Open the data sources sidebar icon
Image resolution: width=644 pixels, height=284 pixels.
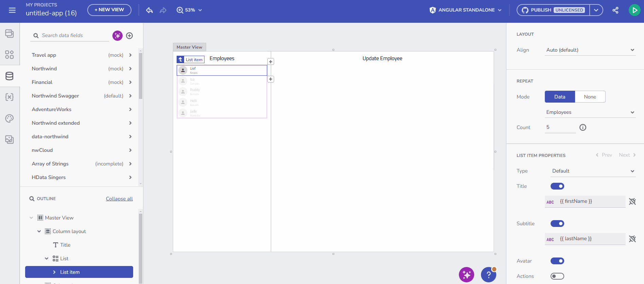click(10, 76)
